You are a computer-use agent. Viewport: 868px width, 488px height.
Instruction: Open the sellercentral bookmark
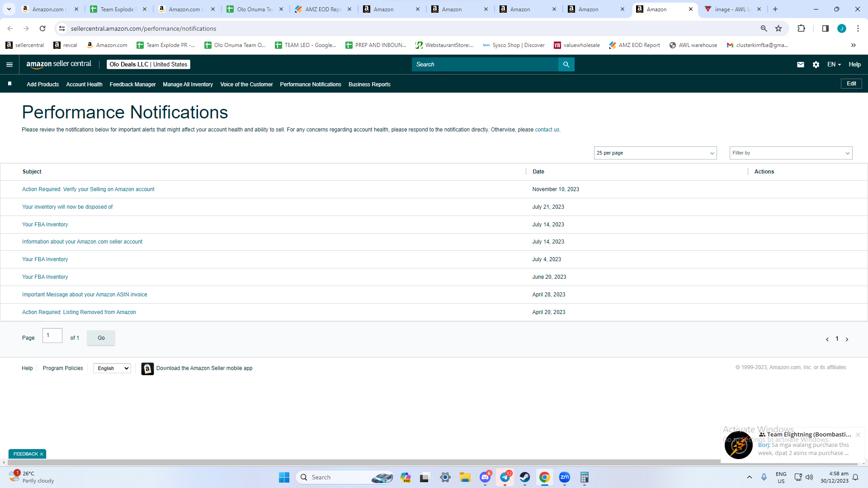coord(25,45)
